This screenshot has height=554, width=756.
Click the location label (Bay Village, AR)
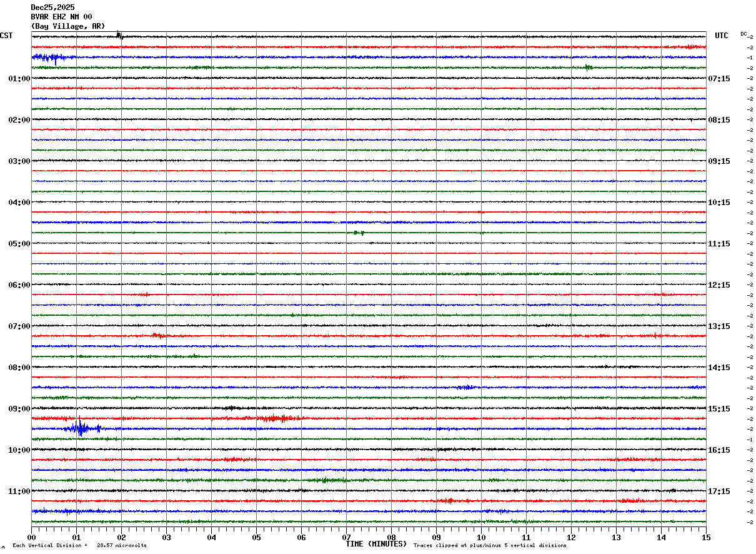pos(68,26)
